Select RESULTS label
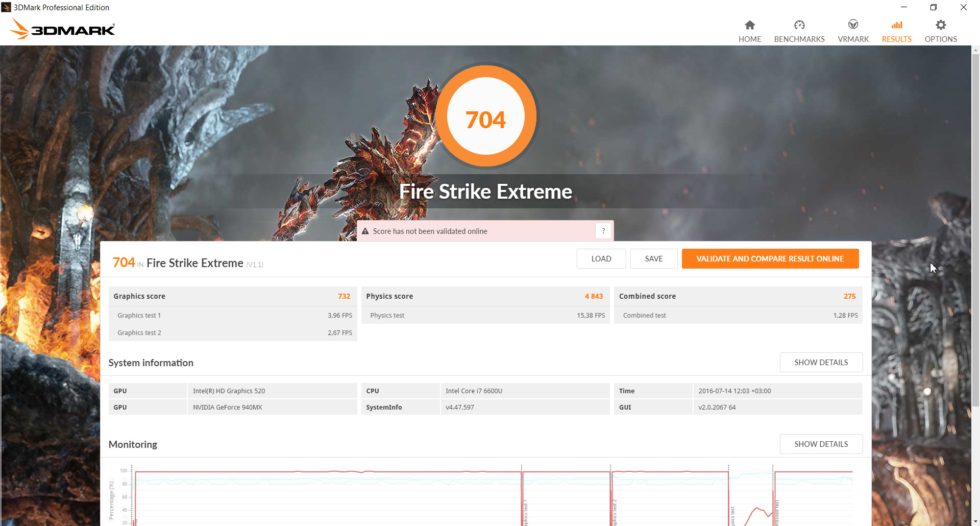Viewport: 980px width, 526px height. click(897, 39)
